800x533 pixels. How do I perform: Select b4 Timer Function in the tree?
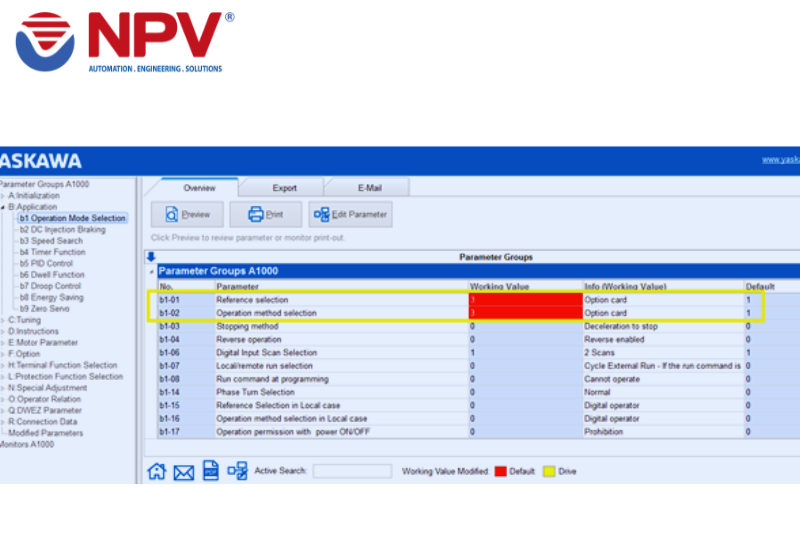pos(52,252)
